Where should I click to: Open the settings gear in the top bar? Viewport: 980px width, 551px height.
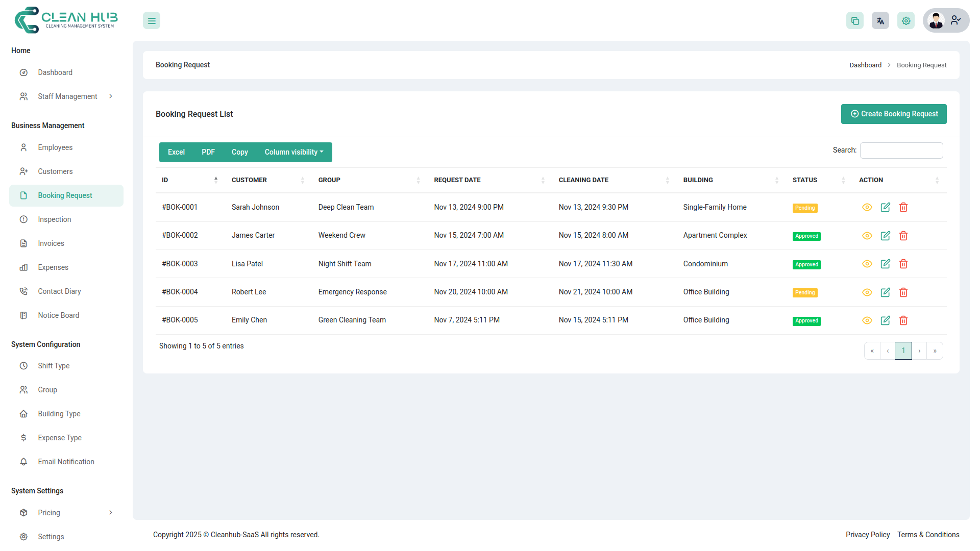[906, 20]
